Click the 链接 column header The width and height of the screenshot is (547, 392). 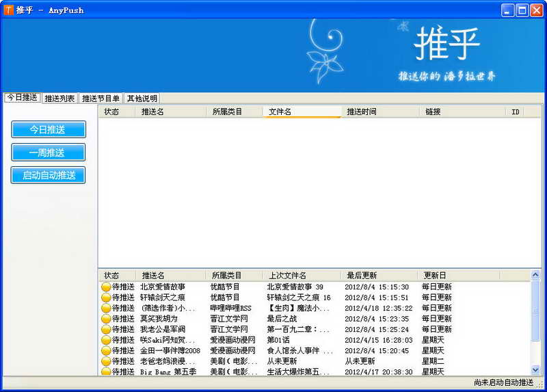pyautogui.click(x=462, y=112)
